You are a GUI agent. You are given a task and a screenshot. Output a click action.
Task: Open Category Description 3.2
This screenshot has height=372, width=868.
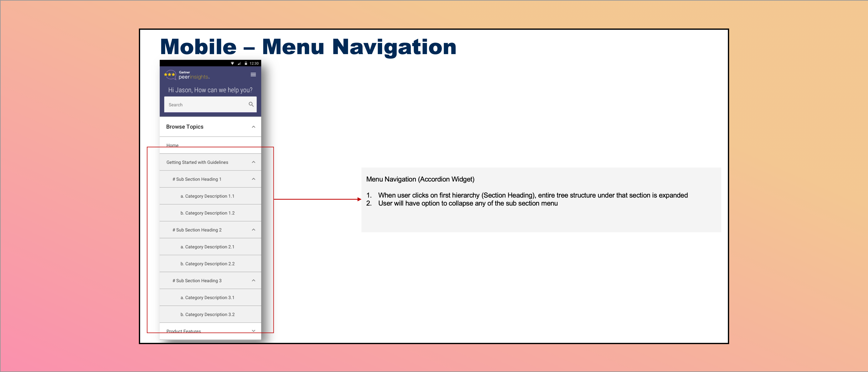[207, 314]
